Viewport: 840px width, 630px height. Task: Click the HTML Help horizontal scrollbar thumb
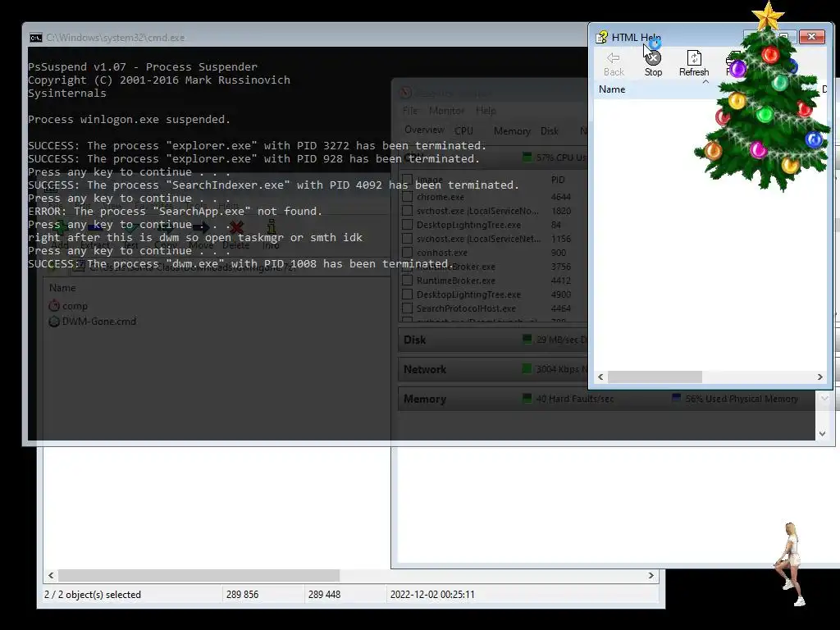(655, 377)
